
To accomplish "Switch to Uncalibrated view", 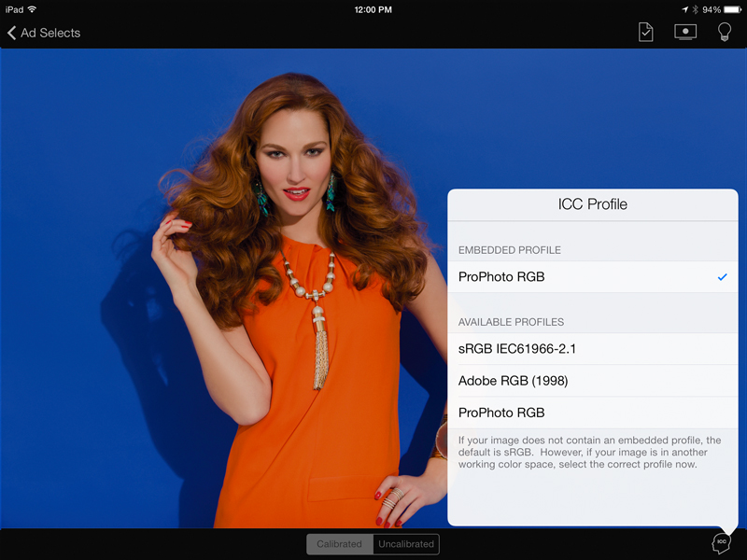I will 406,544.
